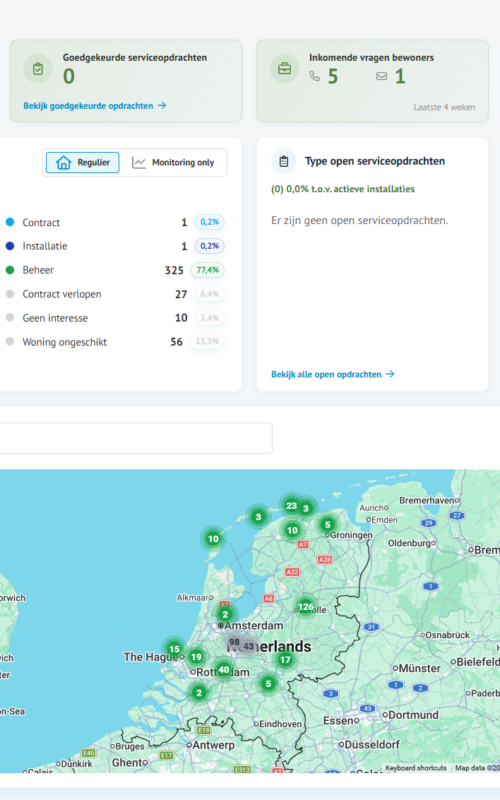
Task: Click map cluster marker 3 beside marker 23
Action: (306, 508)
